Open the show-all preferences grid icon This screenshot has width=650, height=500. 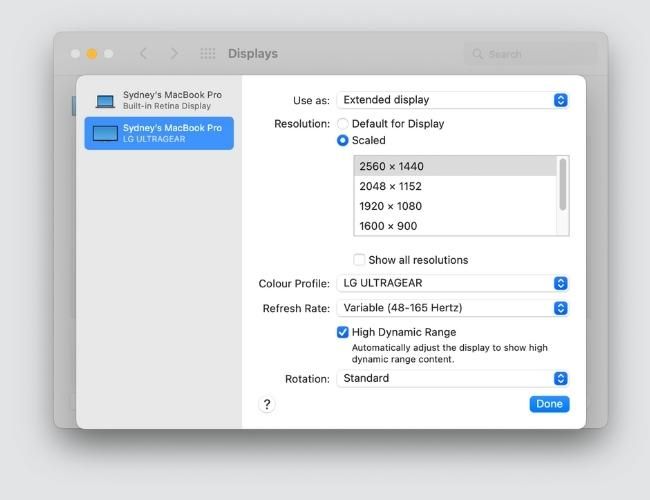(x=208, y=53)
